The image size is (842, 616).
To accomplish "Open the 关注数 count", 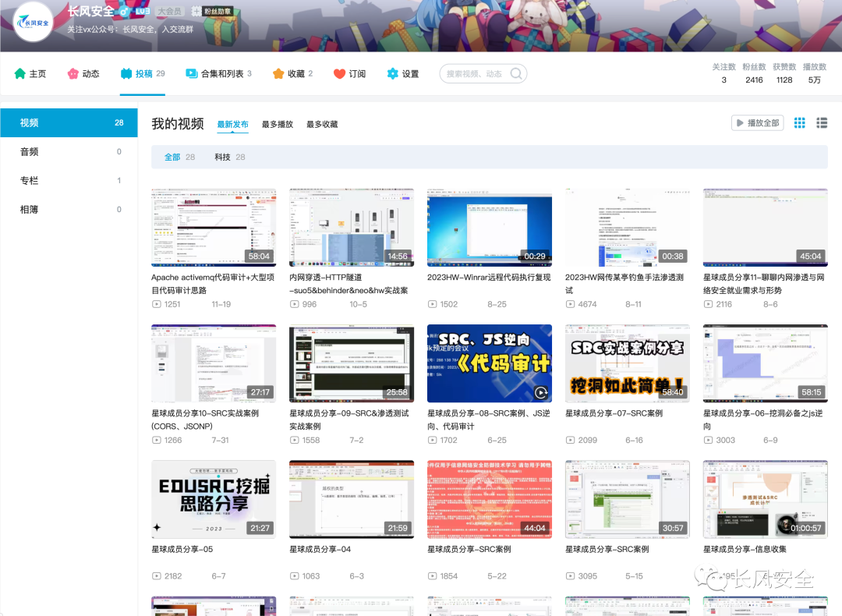I will point(723,73).
